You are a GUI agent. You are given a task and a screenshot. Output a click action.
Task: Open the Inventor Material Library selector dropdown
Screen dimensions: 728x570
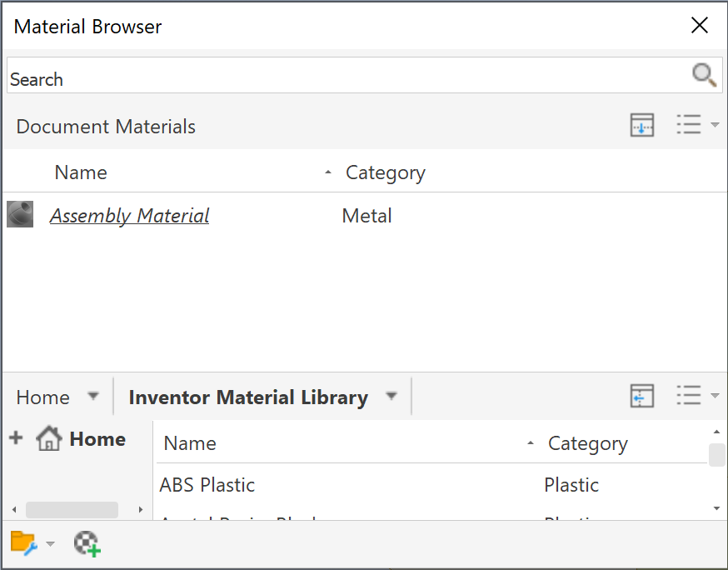(391, 397)
